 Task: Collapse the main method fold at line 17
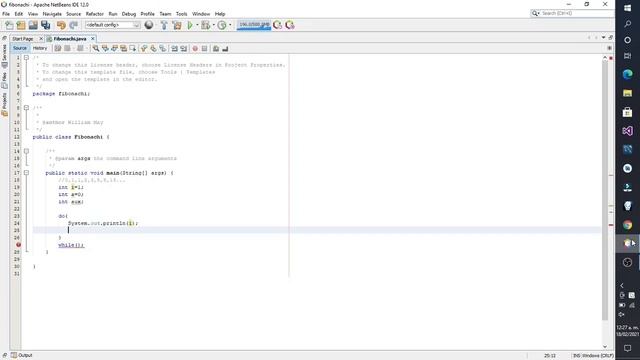pyautogui.click(x=26, y=173)
